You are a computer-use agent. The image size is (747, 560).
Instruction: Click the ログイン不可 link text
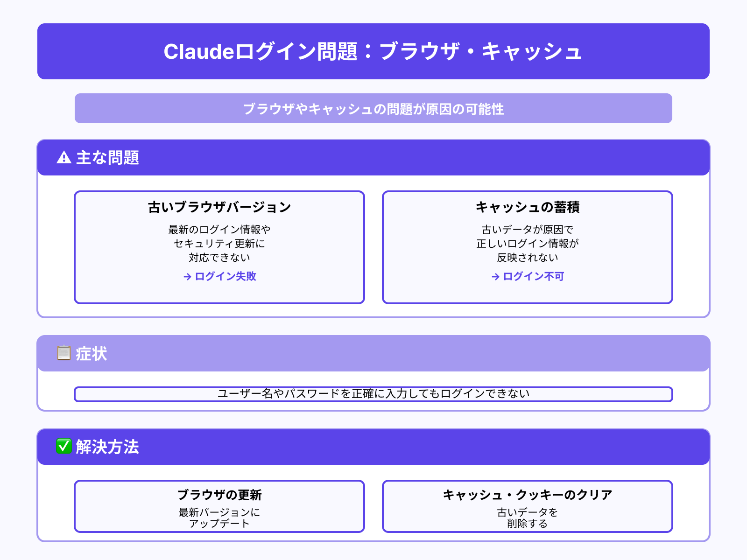pos(534,276)
